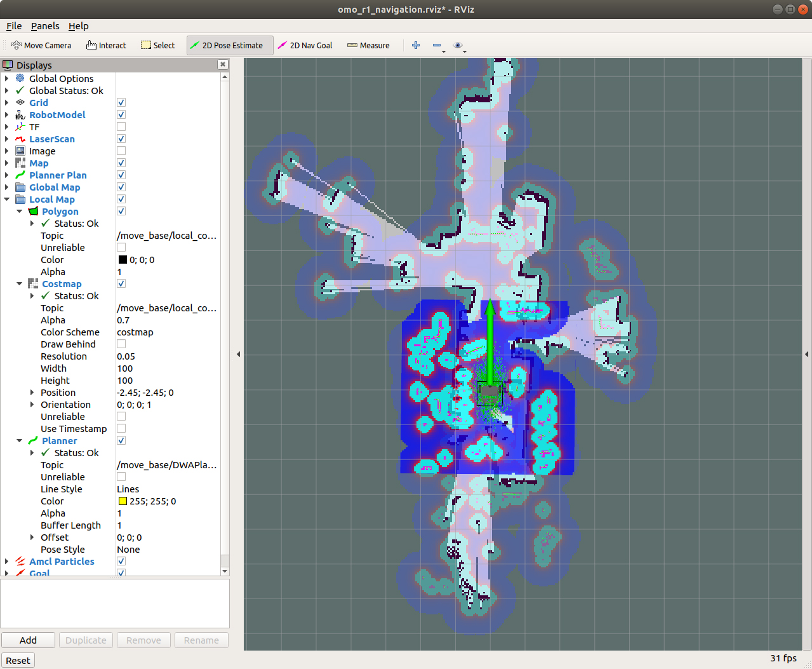Activate the Interact tool
Image resolution: width=812 pixels, height=669 pixels.
pyautogui.click(x=106, y=46)
